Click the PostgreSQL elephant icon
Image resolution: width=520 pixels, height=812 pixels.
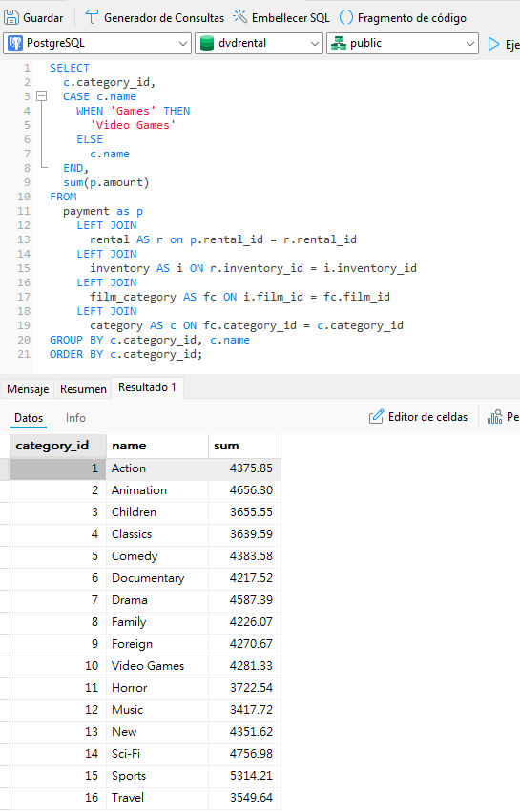pyautogui.click(x=15, y=43)
